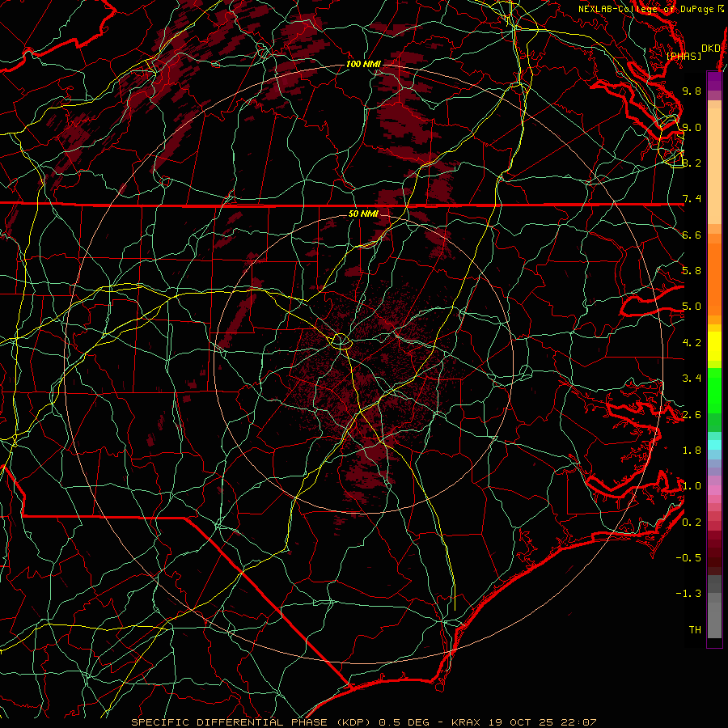Screen dimensions: 728x728
Task: Click the 8.2 color scale value
Action: pyautogui.click(x=692, y=163)
